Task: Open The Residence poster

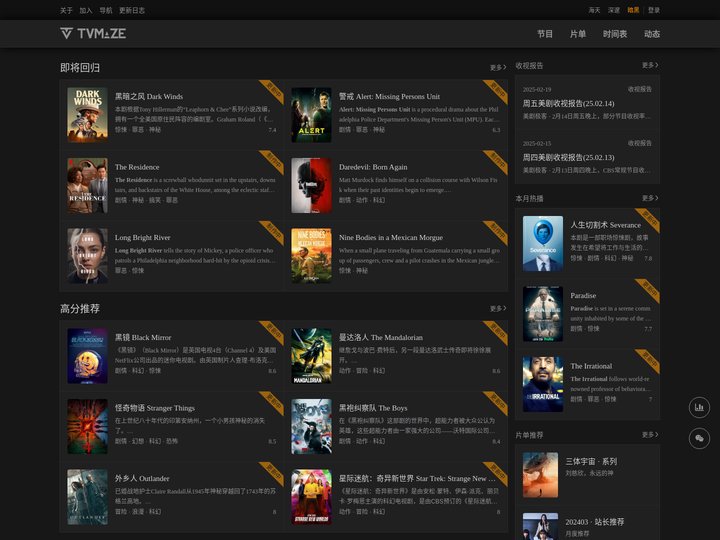Action: [x=87, y=186]
